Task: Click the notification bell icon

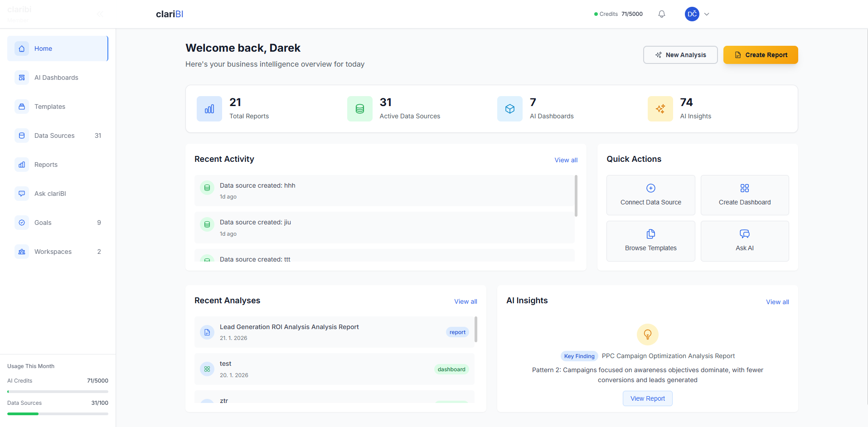Action: coord(661,14)
